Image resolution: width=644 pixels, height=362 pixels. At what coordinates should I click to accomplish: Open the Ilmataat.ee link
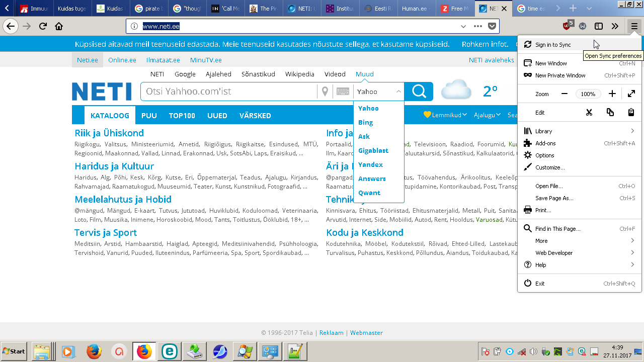click(163, 60)
